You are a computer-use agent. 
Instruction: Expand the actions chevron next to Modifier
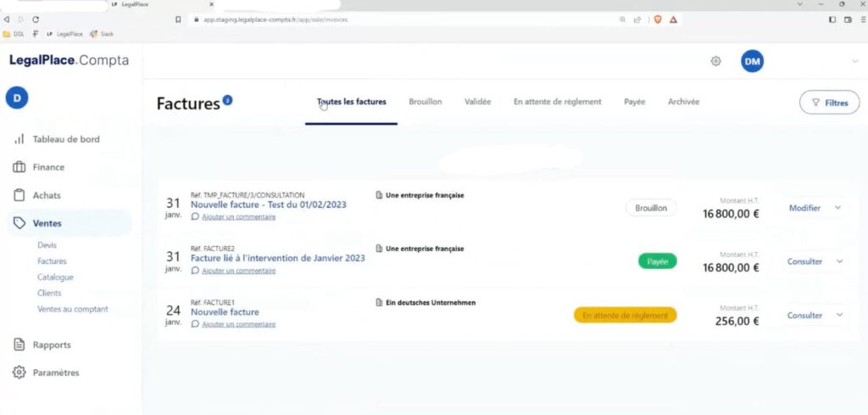(x=837, y=208)
